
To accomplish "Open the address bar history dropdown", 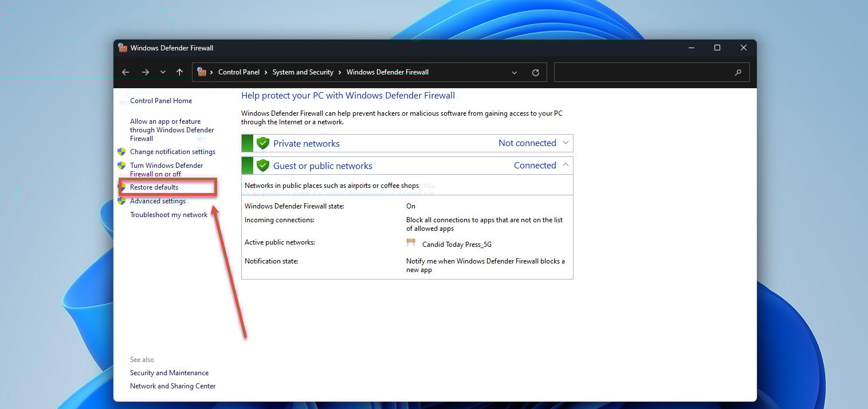I will tap(514, 72).
